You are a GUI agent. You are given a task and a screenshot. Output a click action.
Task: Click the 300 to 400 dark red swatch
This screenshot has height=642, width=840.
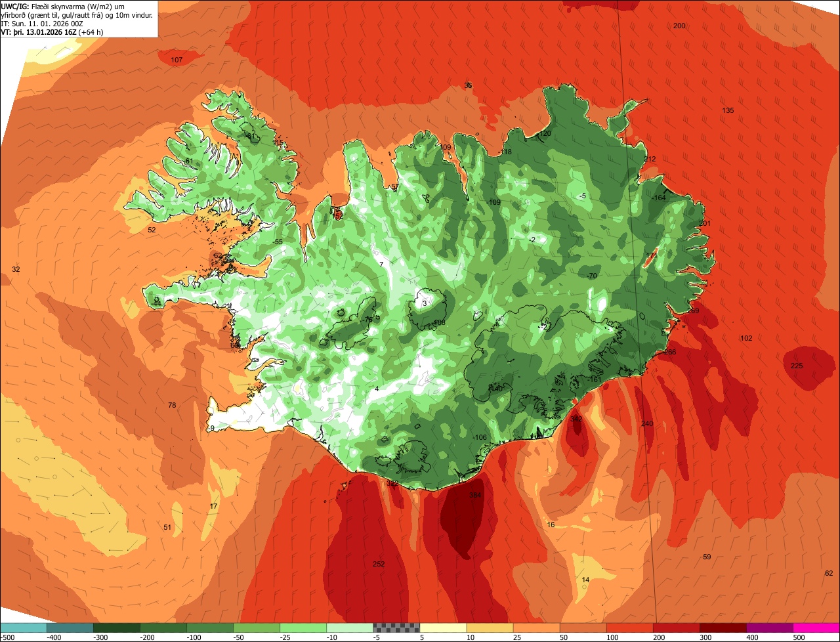click(x=723, y=627)
